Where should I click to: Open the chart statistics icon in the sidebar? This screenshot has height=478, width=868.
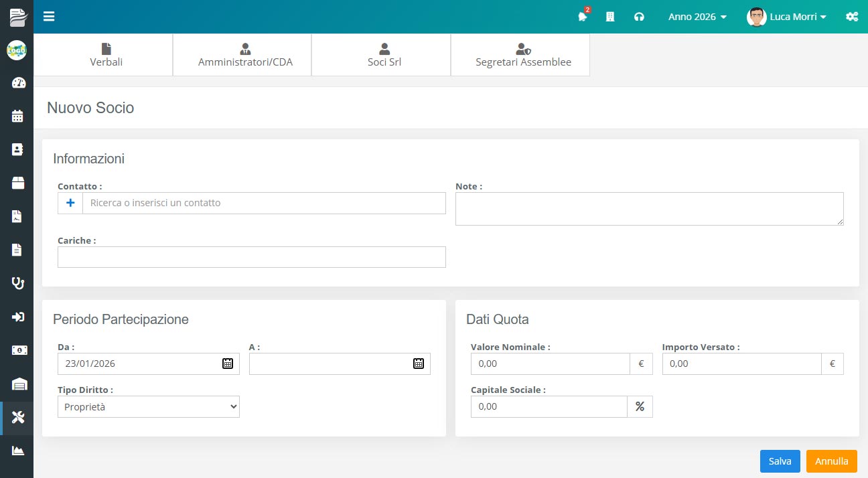pos(17,451)
